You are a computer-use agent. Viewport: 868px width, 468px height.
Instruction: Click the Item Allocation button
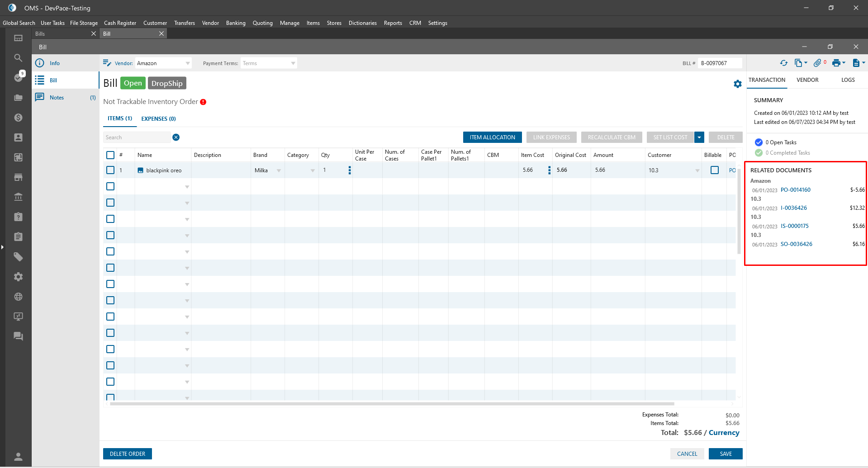coord(492,137)
